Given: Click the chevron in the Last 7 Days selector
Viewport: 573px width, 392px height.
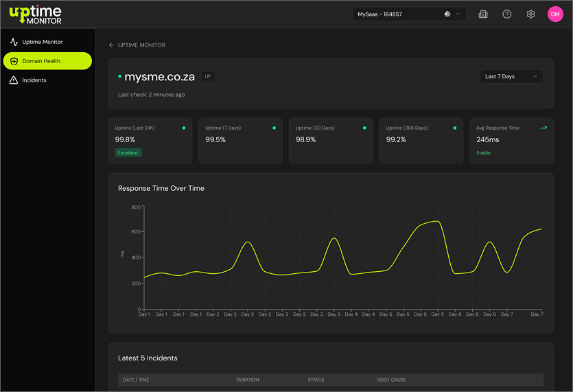Looking at the screenshot, I should point(535,76).
